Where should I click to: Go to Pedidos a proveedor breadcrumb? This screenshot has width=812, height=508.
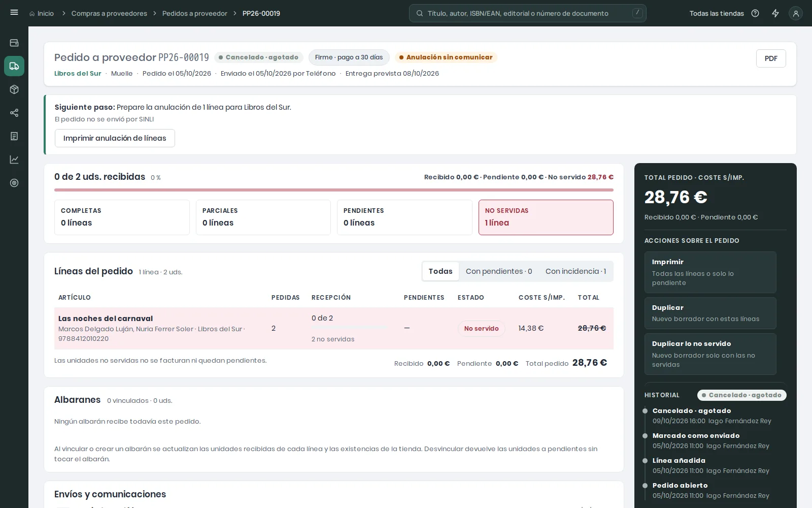point(195,14)
